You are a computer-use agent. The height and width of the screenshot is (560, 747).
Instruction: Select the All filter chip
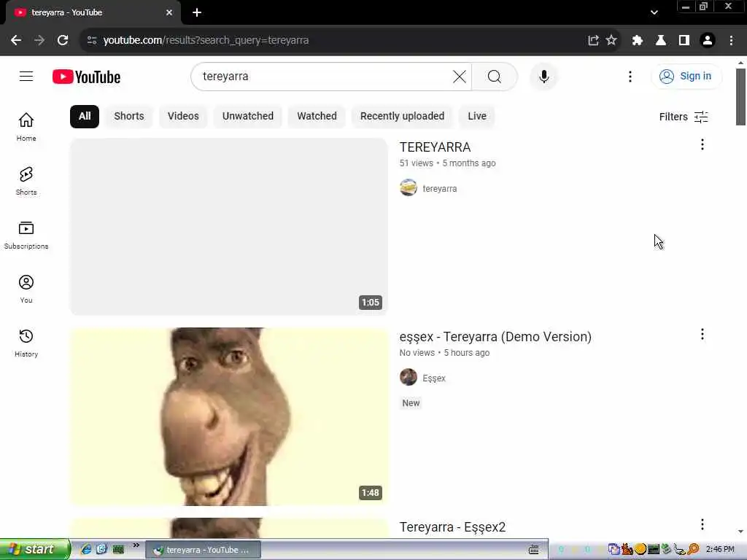point(85,117)
